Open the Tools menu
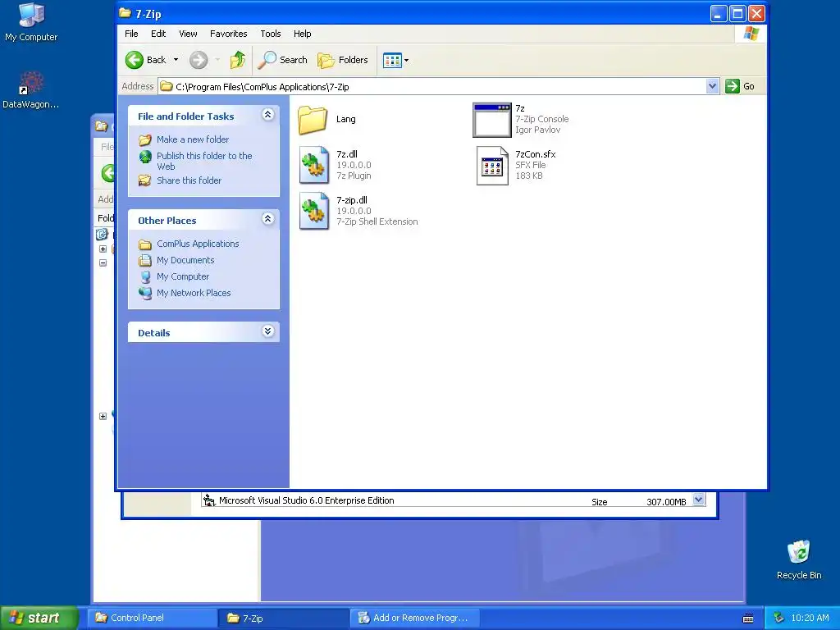Viewport: 840px width, 630px height. click(271, 34)
